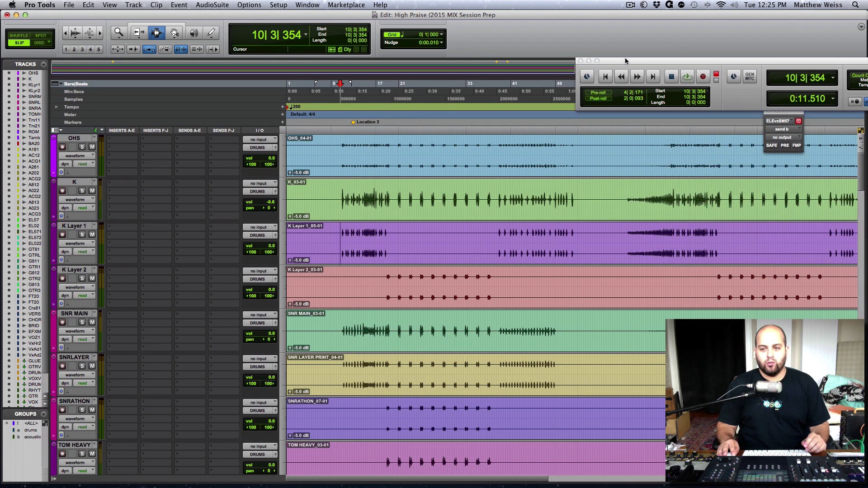Click Stop button in Transport window
The height and width of the screenshot is (488, 868).
671,77
